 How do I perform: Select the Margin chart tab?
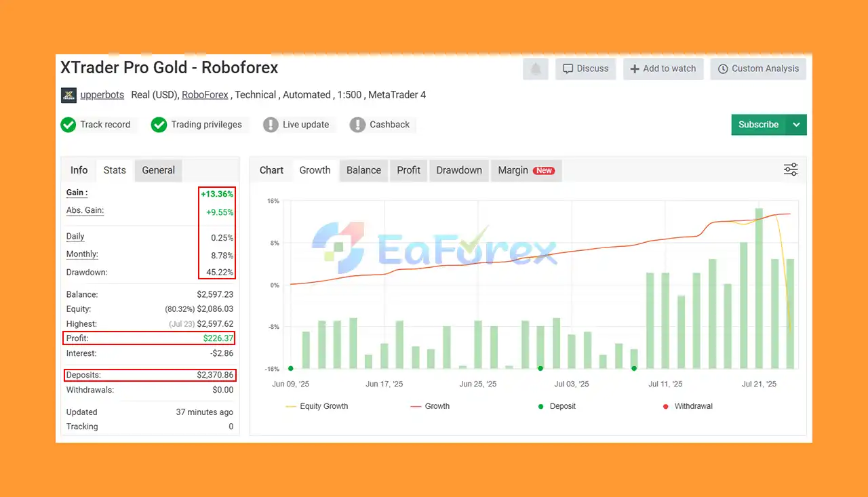click(526, 170)
